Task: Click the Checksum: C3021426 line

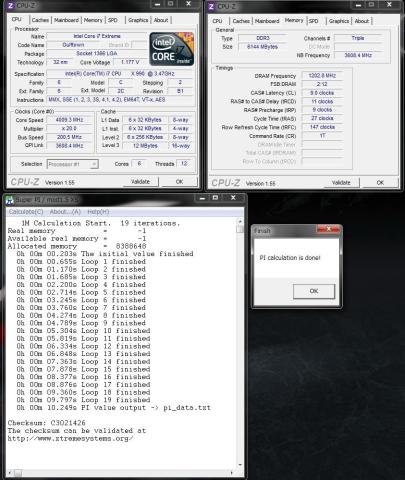Action: point(46,423)
